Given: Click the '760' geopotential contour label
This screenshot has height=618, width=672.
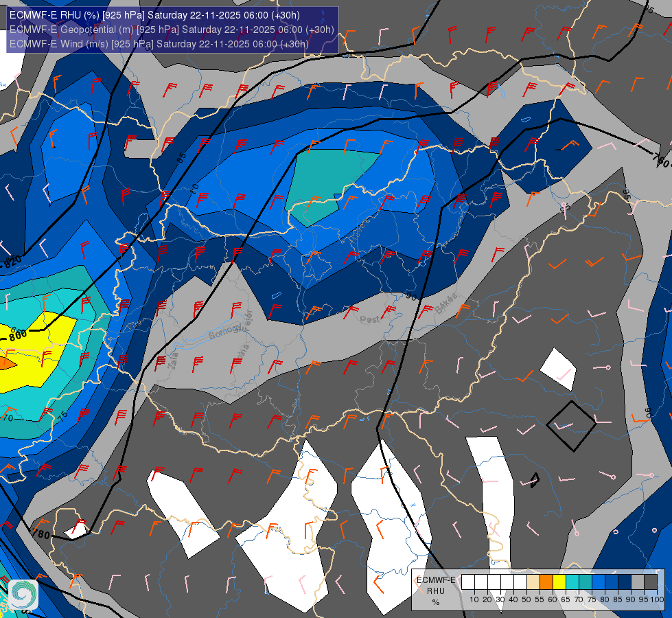Looking at the screenshot, I should coord(660,161).
